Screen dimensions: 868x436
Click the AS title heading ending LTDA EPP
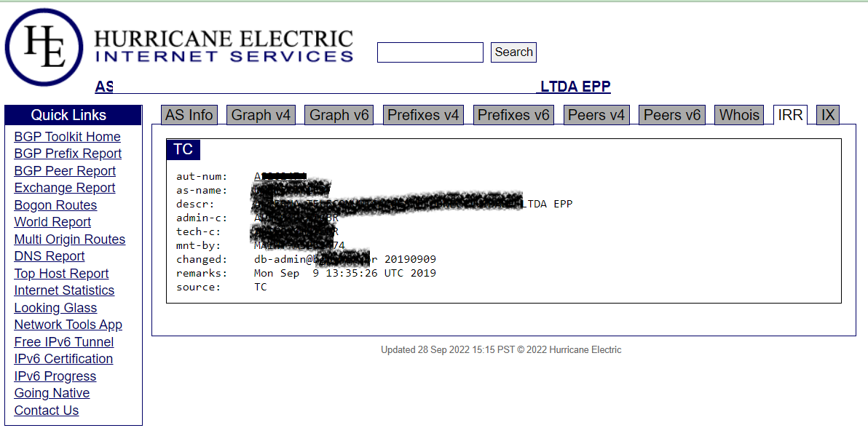tap(353, 87)
